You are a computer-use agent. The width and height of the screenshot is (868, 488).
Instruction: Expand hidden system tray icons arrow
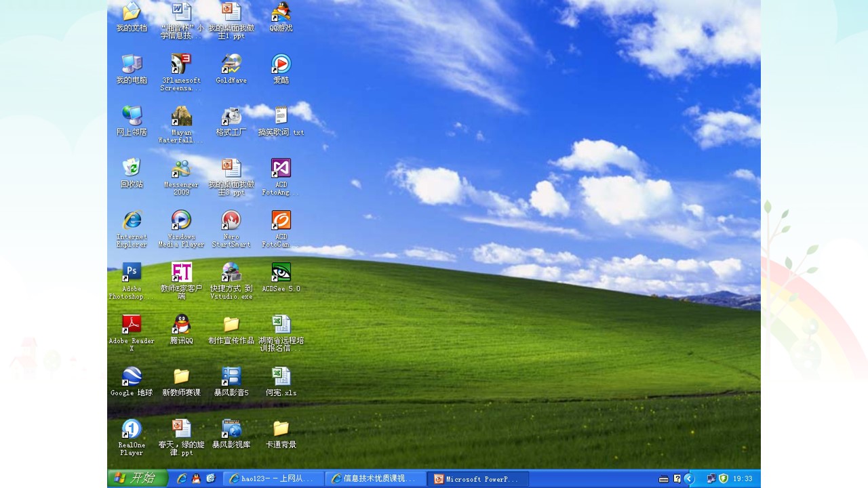click(x=689, y=479)
